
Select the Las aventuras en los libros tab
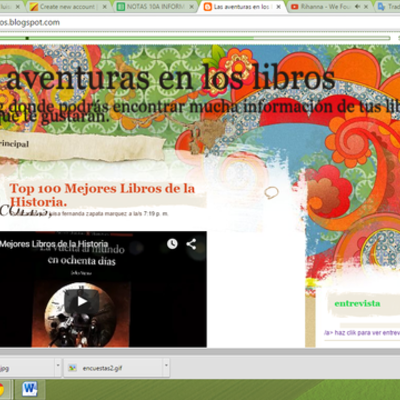[242, 7]
